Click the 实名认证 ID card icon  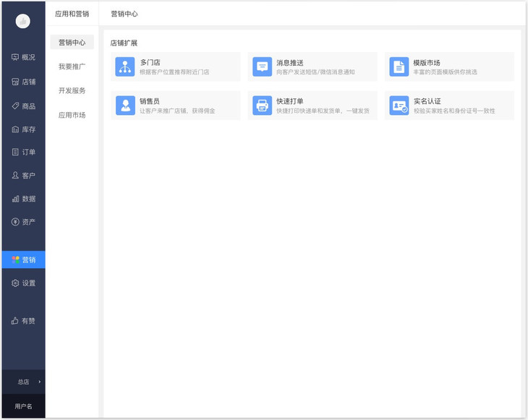399,106
